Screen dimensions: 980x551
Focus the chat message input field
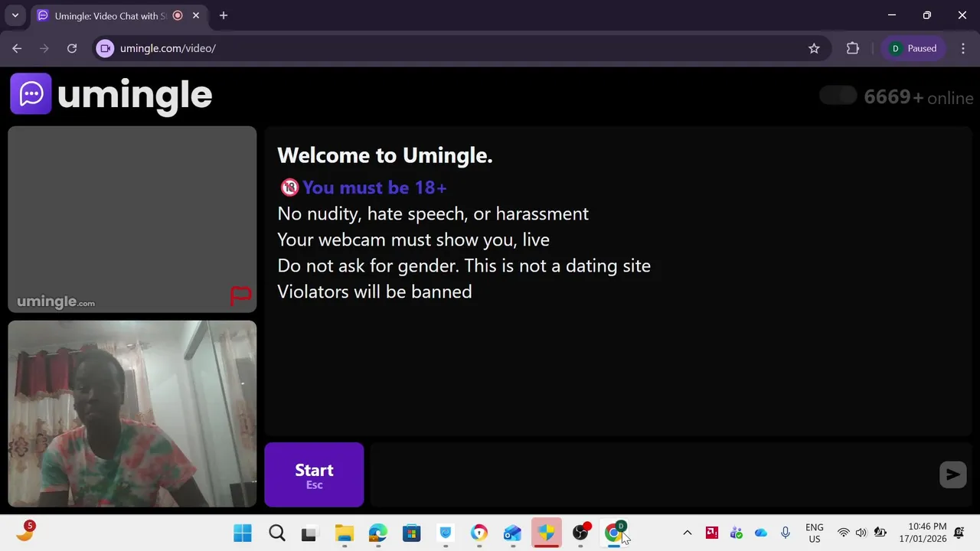pyautogui.click(x=653, y=474)
